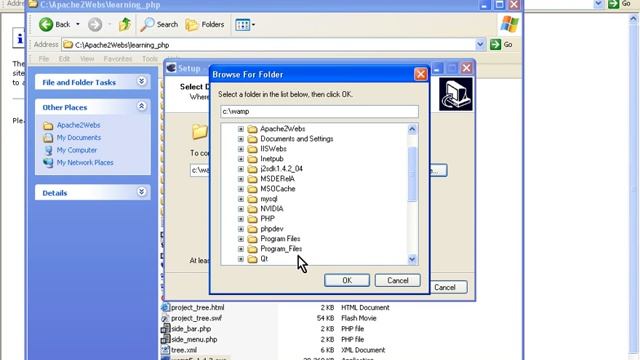This screenshot has width=640, height=360.
Task: Close the Browse For Folder dialog
Action: point(420,74)
